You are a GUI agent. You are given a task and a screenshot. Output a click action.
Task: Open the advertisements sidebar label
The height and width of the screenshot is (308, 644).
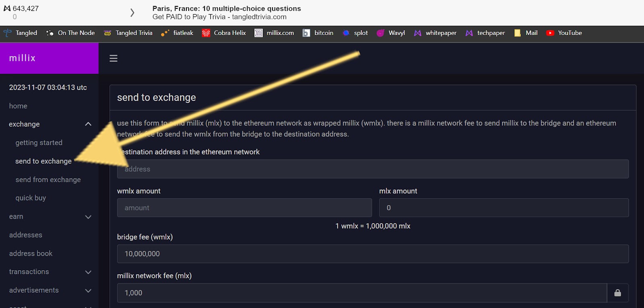tap(34, 290)
